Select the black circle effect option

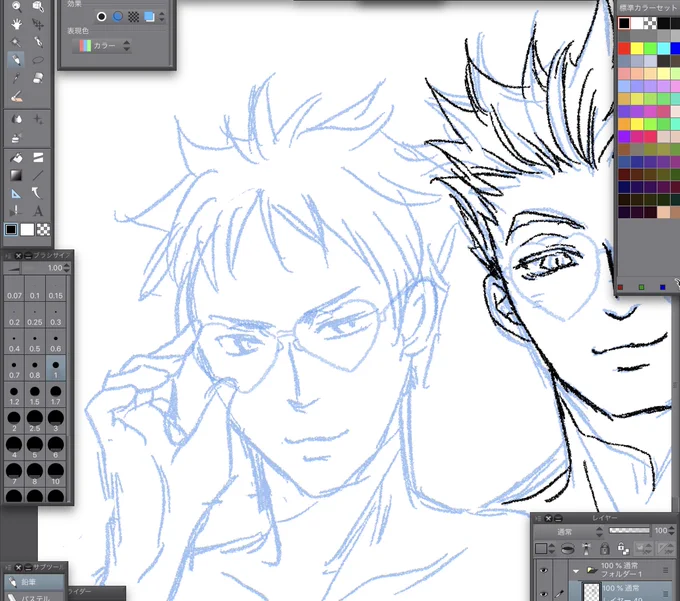point(101,16)
